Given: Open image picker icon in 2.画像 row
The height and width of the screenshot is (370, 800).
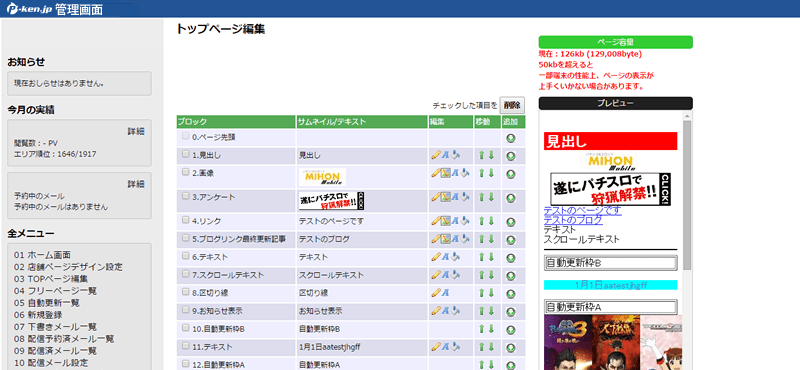Looking at the screenshot, I should tap(445, 174).
